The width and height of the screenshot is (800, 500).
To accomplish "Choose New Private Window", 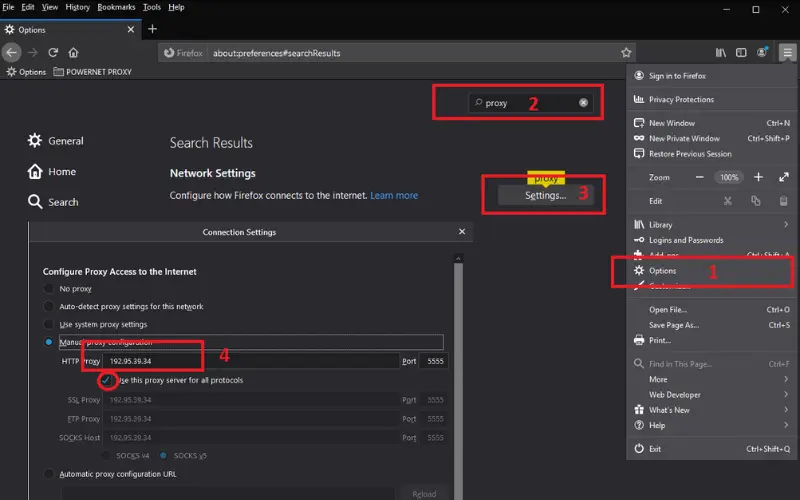I will pos(711,138).
